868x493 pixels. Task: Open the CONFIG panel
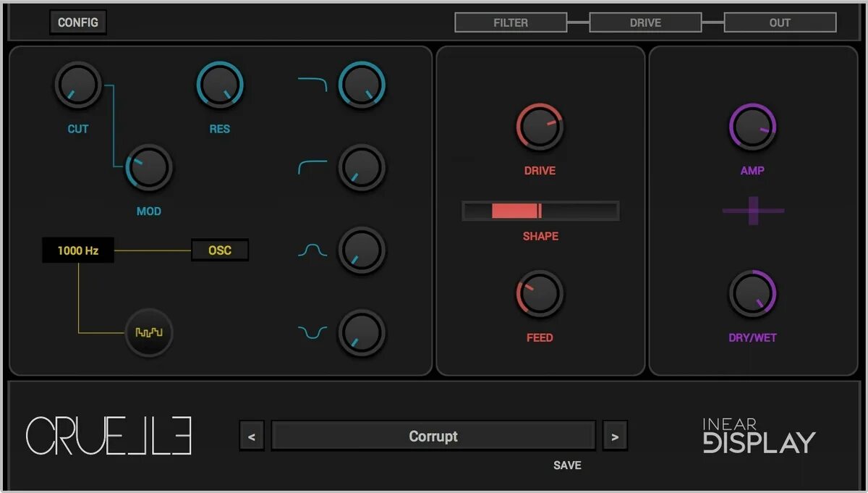tap(78, 22)
